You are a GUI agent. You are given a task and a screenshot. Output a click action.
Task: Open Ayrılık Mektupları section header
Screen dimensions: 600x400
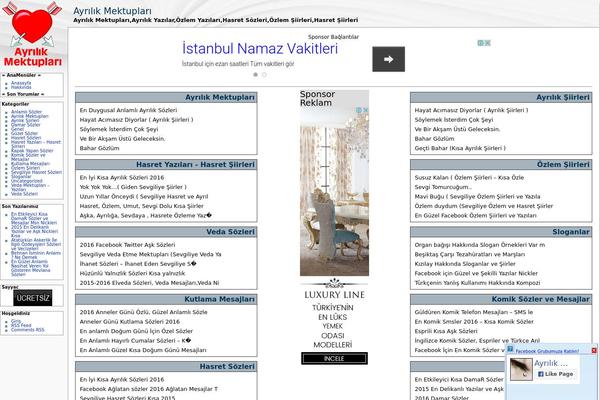(x=220, y=98)
